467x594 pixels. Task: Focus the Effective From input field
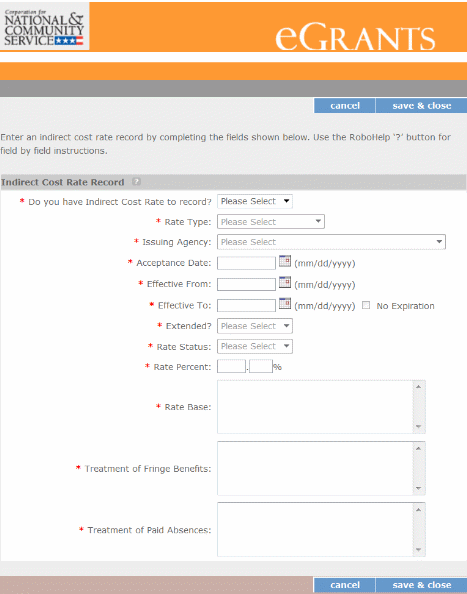[x=246, y=284]
